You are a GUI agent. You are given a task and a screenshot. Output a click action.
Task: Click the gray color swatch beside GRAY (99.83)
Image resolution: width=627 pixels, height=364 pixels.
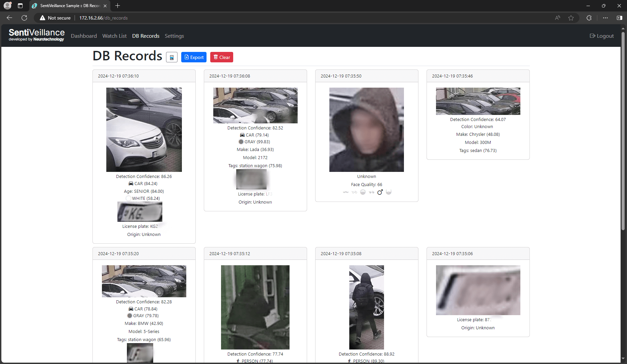pyautogui.click(x=241, y=142)
